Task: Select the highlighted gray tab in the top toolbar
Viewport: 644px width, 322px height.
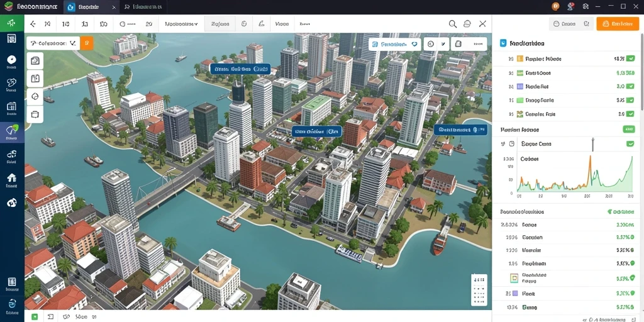Action: click(220, 24)
